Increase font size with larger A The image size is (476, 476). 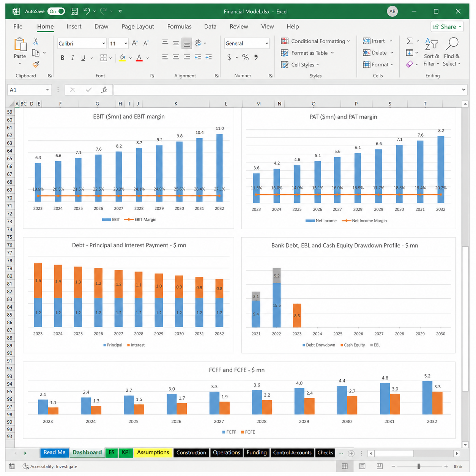pyautogui.click(x=135, y=43)
